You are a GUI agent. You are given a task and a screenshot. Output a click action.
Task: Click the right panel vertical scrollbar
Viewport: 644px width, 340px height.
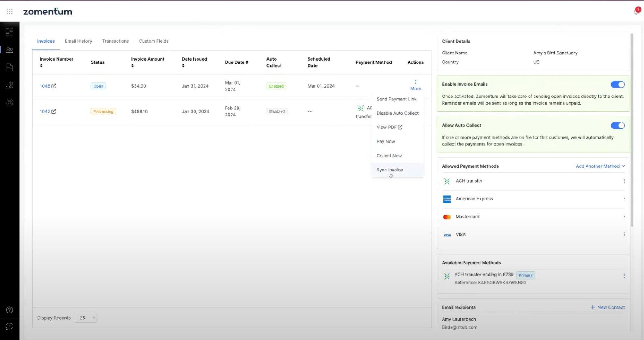point(632,130)
